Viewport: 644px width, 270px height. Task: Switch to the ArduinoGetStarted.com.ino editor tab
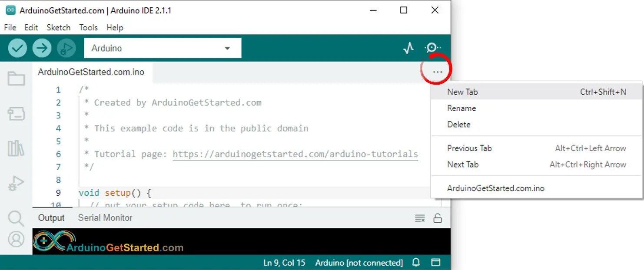(x=91, y=72)
